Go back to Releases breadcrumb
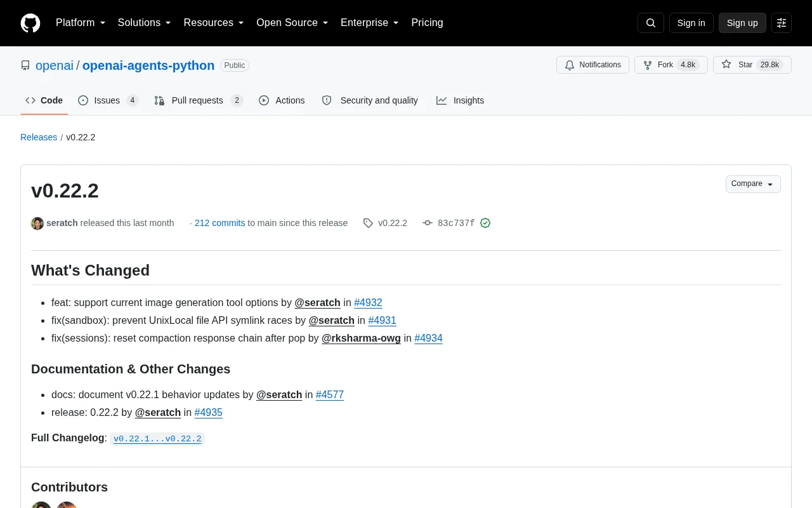Viewport: 812px width, 508px height. [39, 137]
